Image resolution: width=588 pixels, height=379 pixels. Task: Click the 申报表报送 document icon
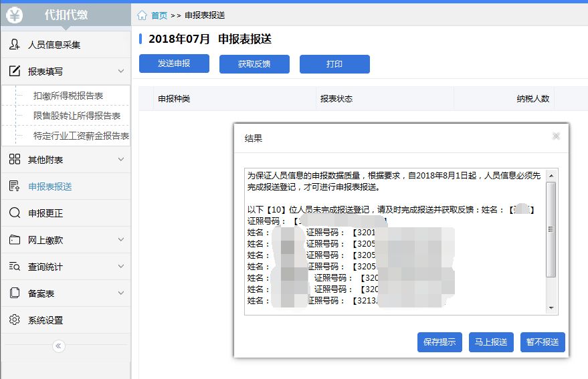click(14, 186)
